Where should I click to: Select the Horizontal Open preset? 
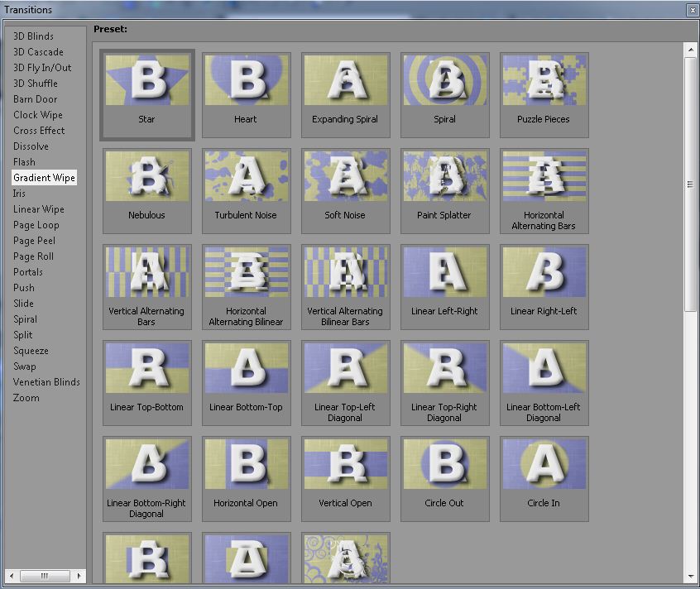[x=246, y=479]
